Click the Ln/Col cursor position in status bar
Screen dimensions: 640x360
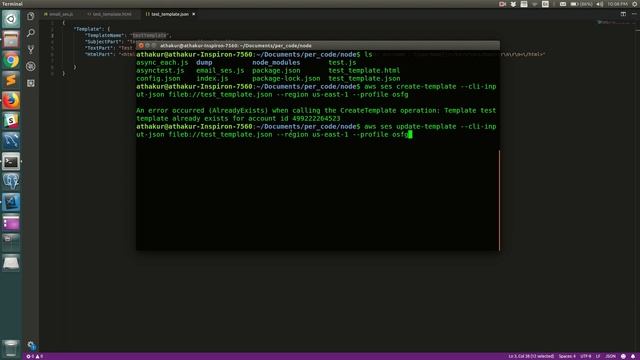(531, 356)
